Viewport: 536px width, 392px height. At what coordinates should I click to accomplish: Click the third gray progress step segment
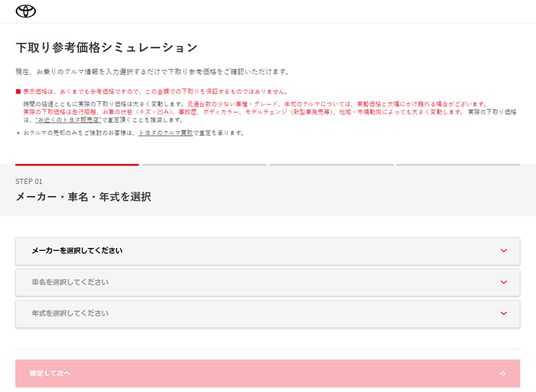tap(331, 165)
